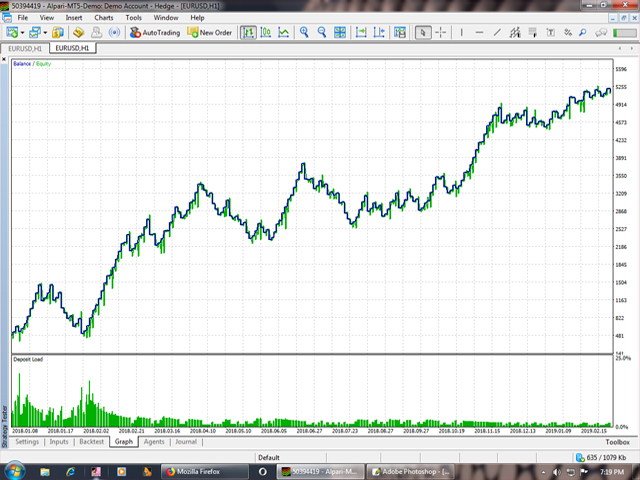This screenshot has height=480, width=640.
Task: Select the arrow cursor tool
Action: tap(423, 32)
